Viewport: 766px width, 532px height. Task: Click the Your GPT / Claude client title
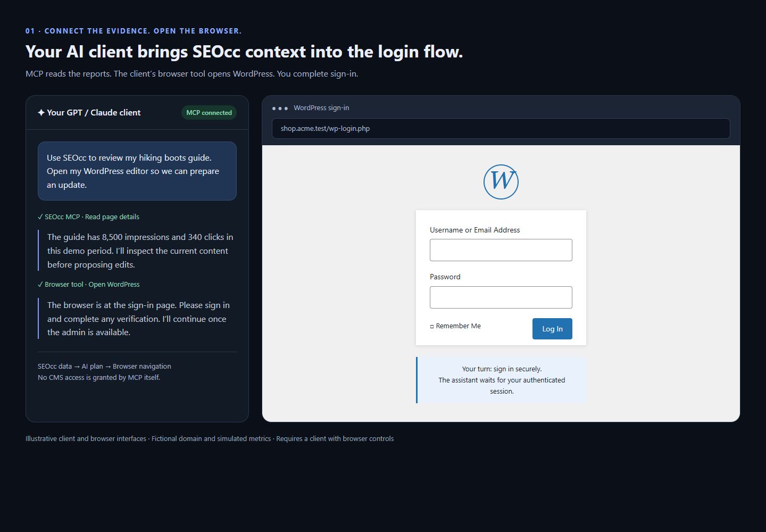(x=94, y=113)
